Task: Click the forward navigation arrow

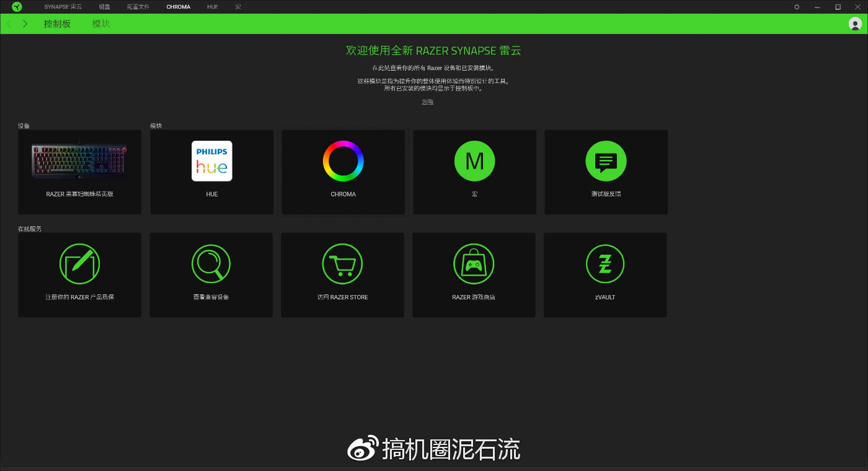Action: [x=24, y=24]
